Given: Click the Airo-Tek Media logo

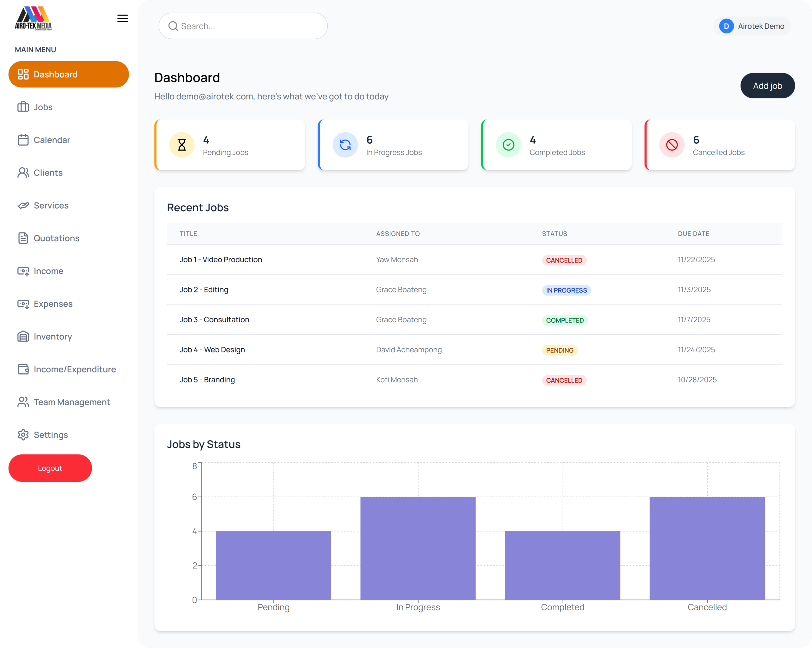Looking at the screenshot, I should point(34,18).
